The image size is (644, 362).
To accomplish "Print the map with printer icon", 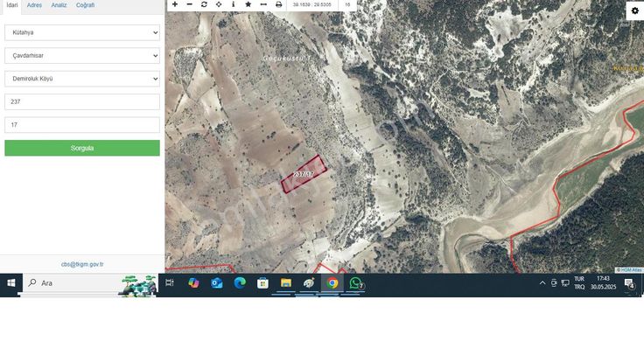I will pyautogui.click(x=278, y=4).
